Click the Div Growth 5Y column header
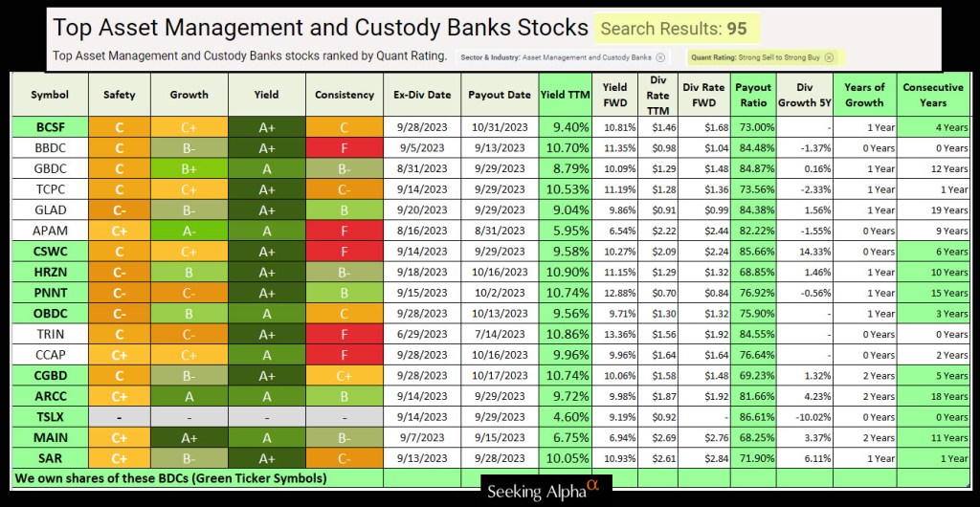 [804, 95]
